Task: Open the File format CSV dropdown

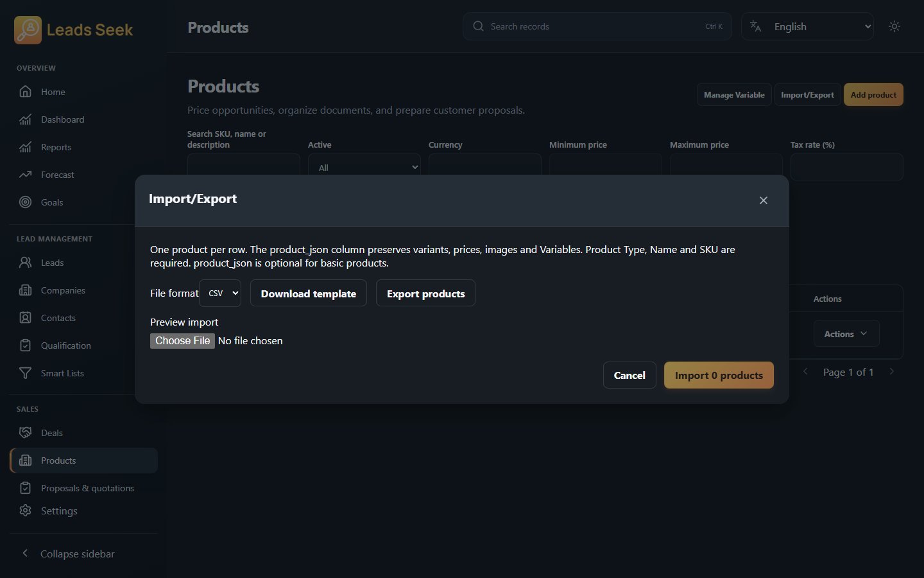Action: (x=220, y=293)
